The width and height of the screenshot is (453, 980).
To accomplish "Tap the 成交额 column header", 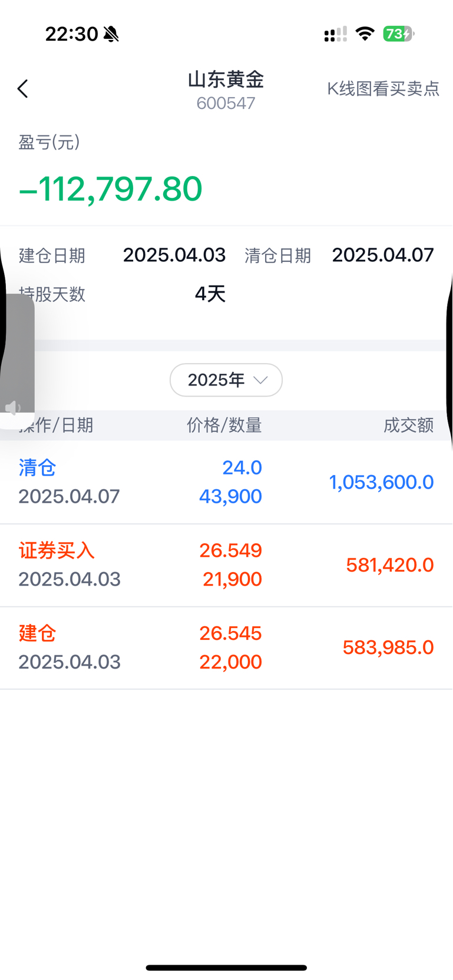I will [x=409, y=425].
